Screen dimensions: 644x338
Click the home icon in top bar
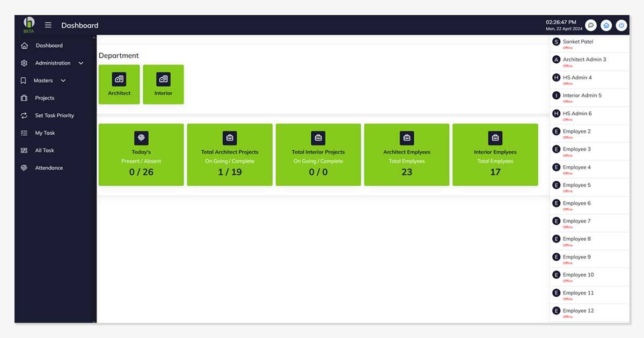click(x=606, y=25)
